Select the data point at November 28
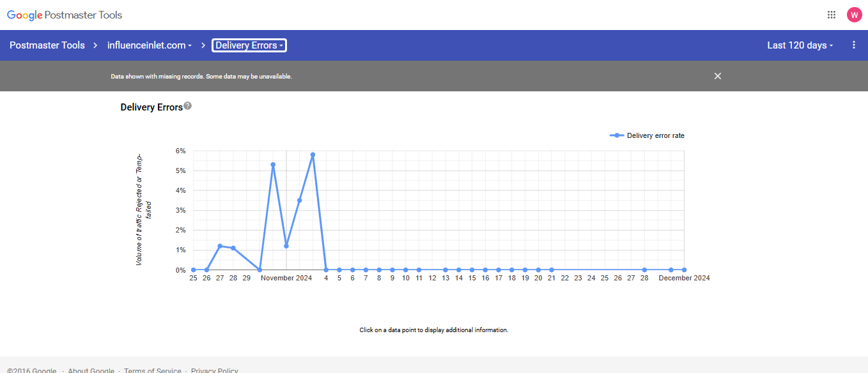868x373 pixels. (644, 270)
